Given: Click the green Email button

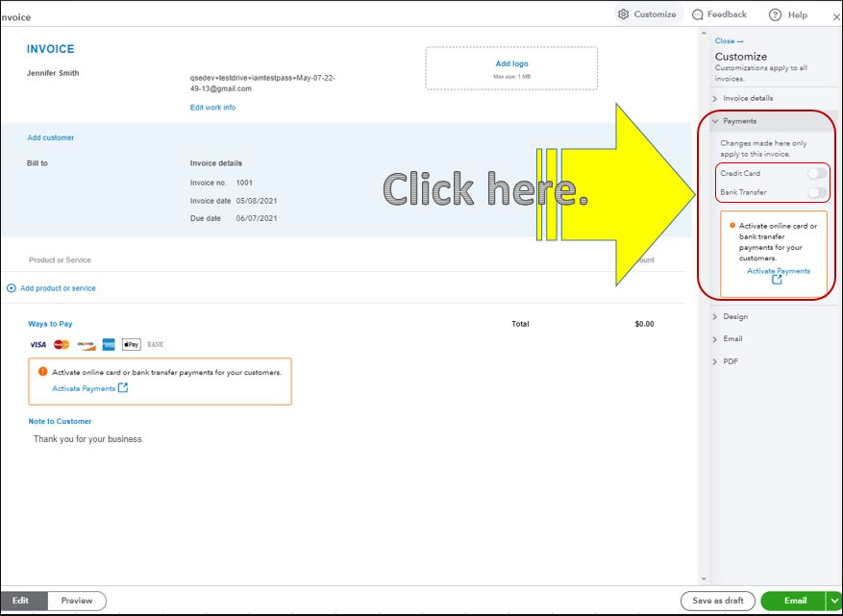Looking at the screenshot, I should [x=794, y=601].
